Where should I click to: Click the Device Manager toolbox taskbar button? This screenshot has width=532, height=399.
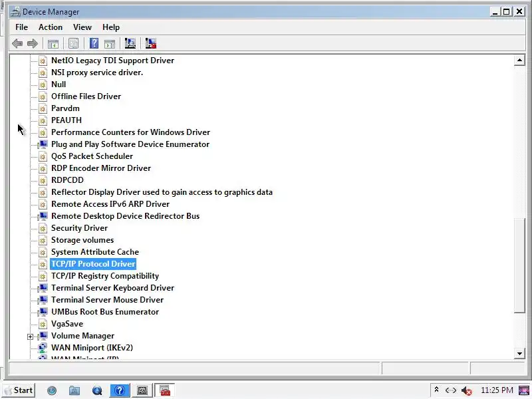tap(165, 390)
